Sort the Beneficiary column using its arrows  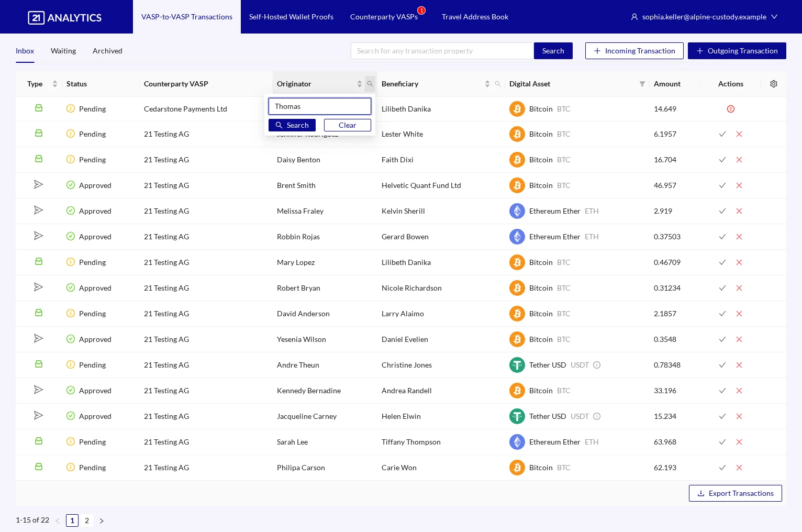487,84
